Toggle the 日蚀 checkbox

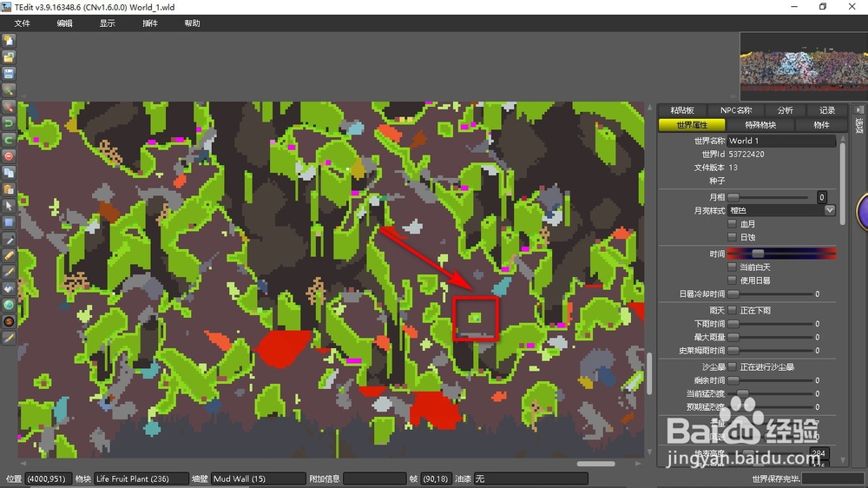pyautogui.click(x=732, y=237)
